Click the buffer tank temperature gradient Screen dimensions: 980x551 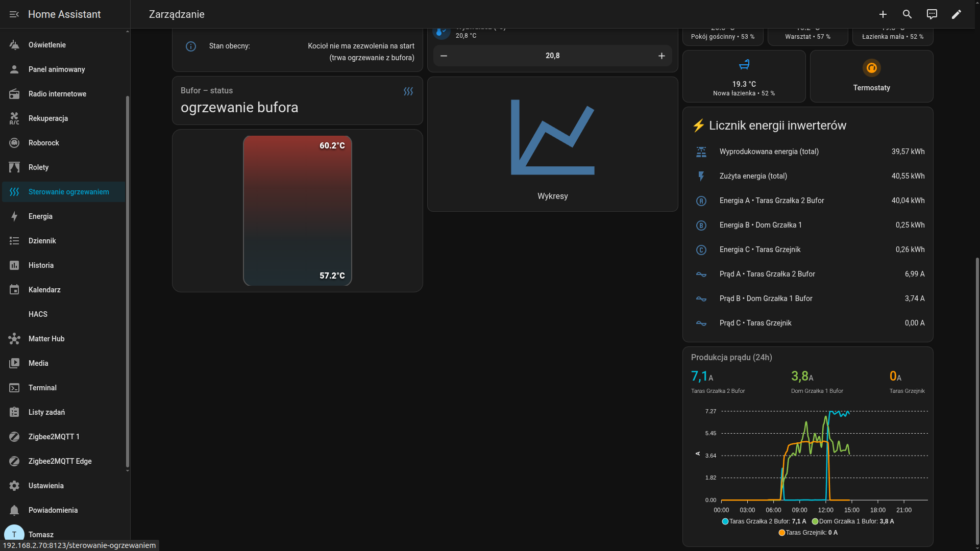(x=298, y=211)
